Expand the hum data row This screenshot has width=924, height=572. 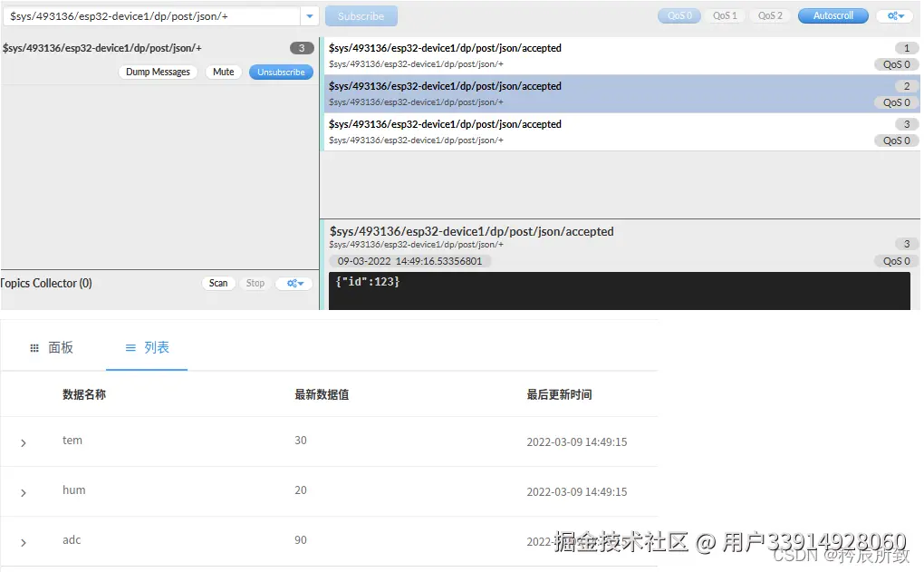23,493
